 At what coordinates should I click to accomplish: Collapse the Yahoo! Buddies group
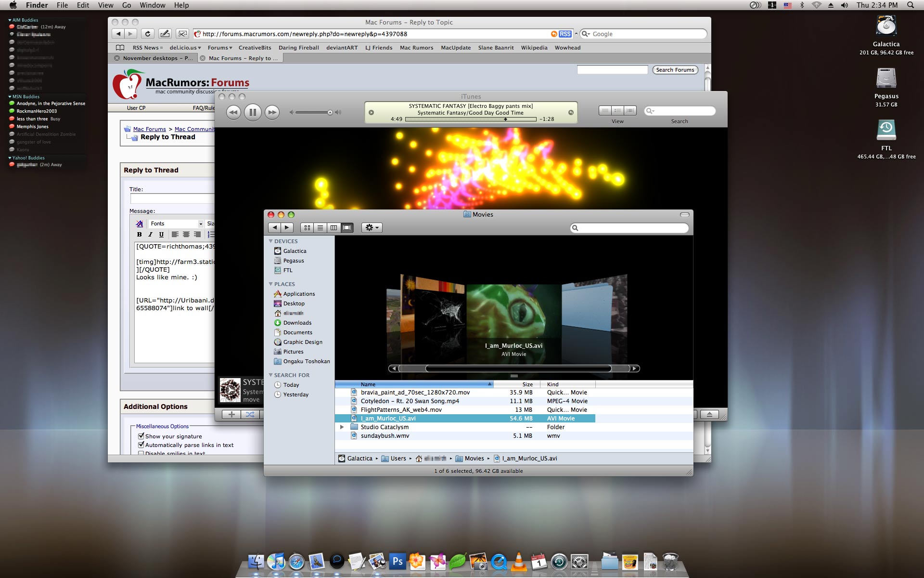coord(10,158)
